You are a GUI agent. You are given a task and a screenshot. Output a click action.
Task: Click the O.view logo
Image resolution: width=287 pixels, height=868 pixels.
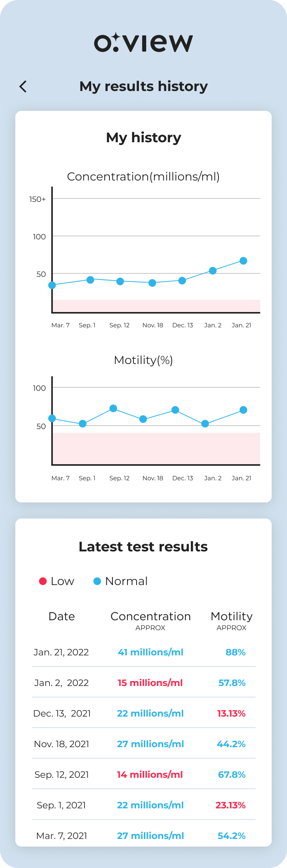[x=143, y=43]
